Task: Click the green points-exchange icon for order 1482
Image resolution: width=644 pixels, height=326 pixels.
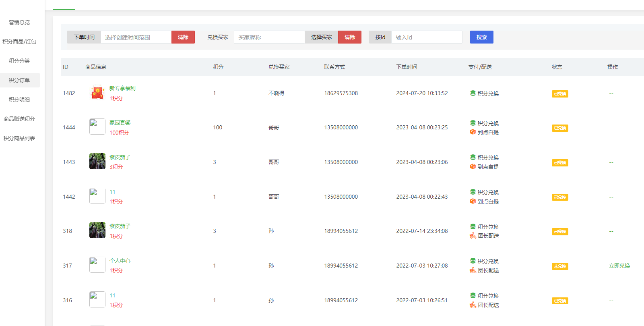Action: pos(473,93)
